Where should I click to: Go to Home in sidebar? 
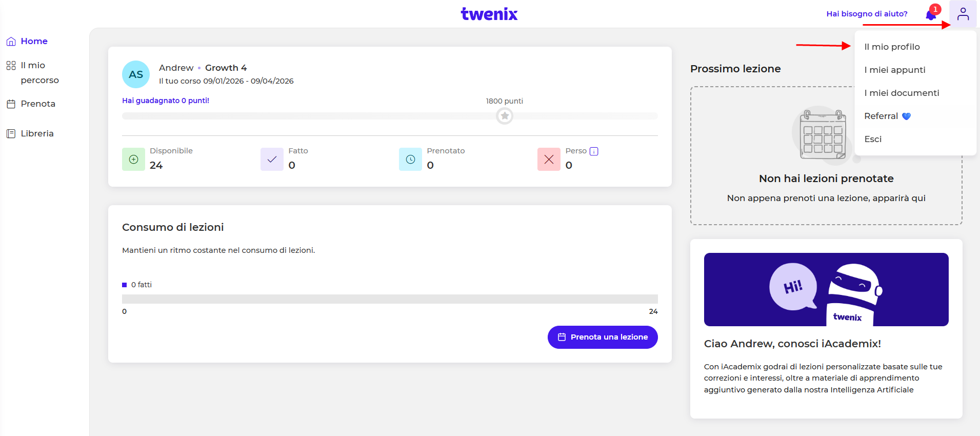(34, 41)
